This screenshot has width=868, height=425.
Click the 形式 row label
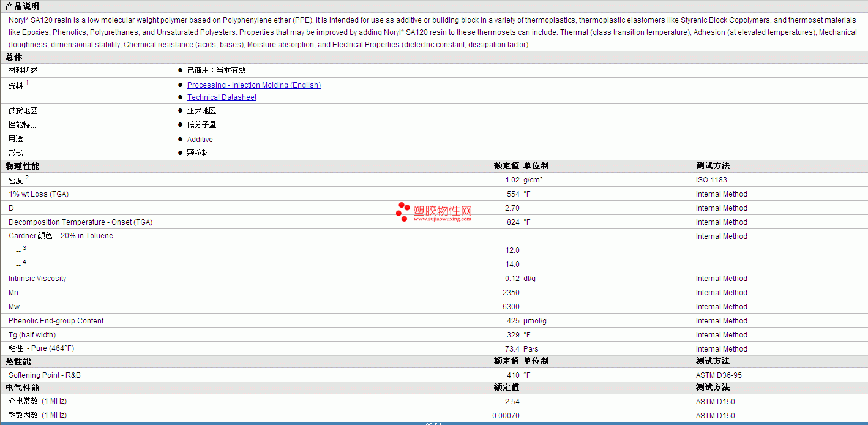point(16,153)
